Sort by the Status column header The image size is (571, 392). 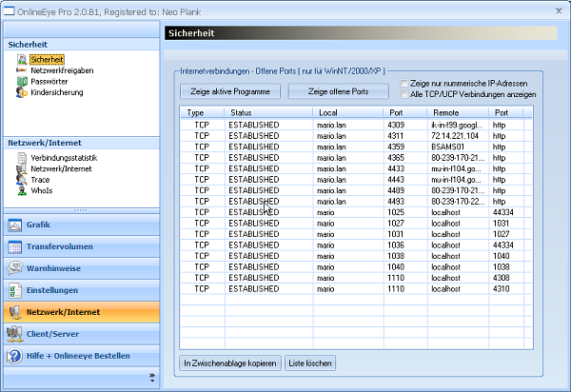pyautogui.click(x=268, y=112)
